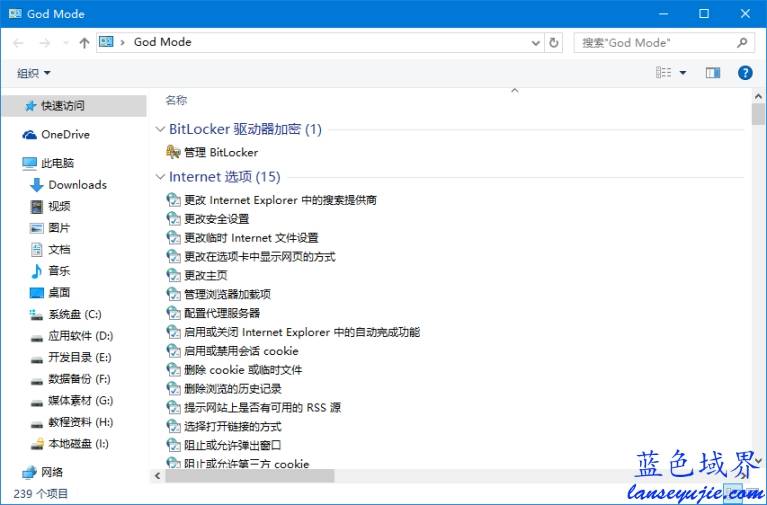This screenshot has height=505, width=767.
Task: Click BitLocker 驱动器加密 (1) group title
Action: (x=245, y=129)
